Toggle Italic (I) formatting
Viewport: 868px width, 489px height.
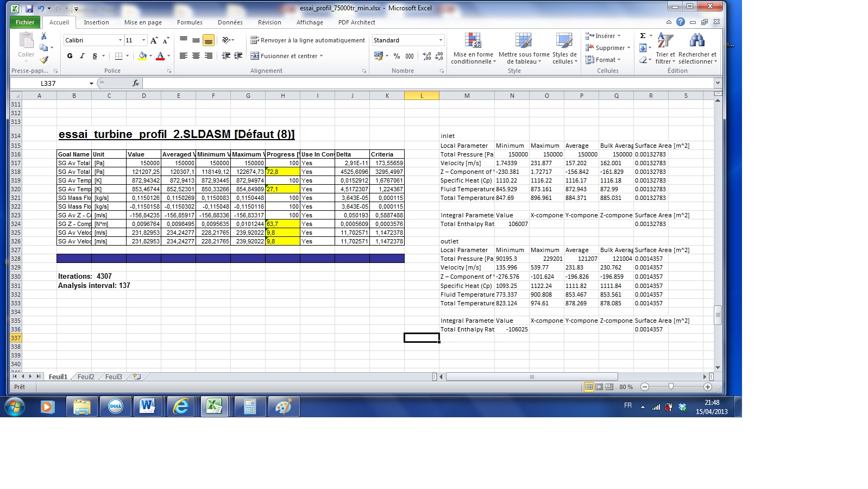point(82,56)
